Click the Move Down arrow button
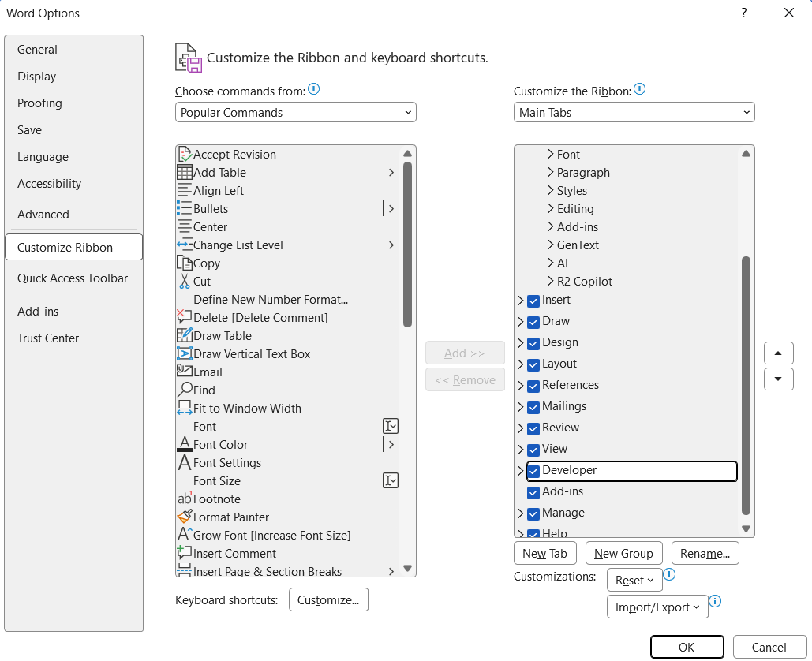 778,379
